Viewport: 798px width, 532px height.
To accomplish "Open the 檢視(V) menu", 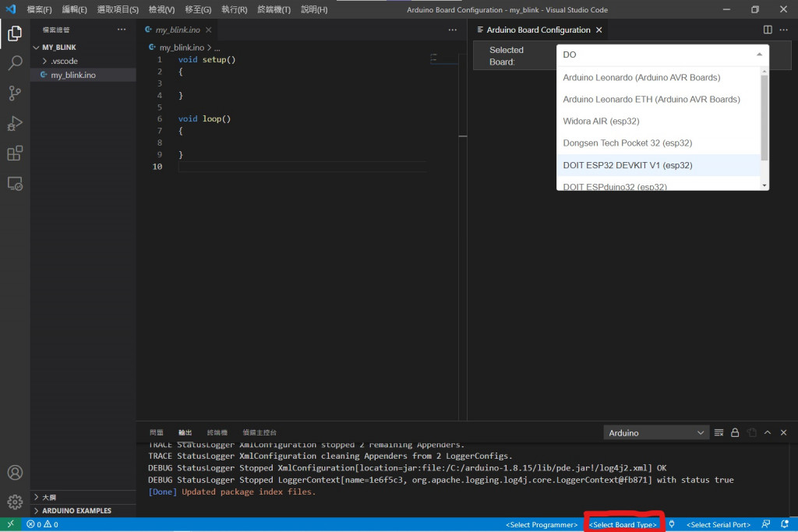I will pos(161,9).
